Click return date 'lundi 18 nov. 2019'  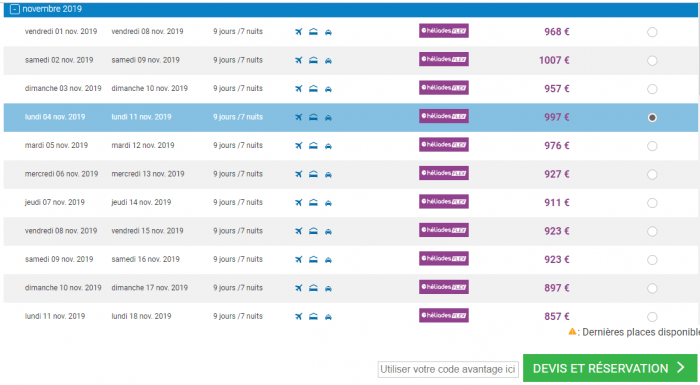(x=141, y=316)
